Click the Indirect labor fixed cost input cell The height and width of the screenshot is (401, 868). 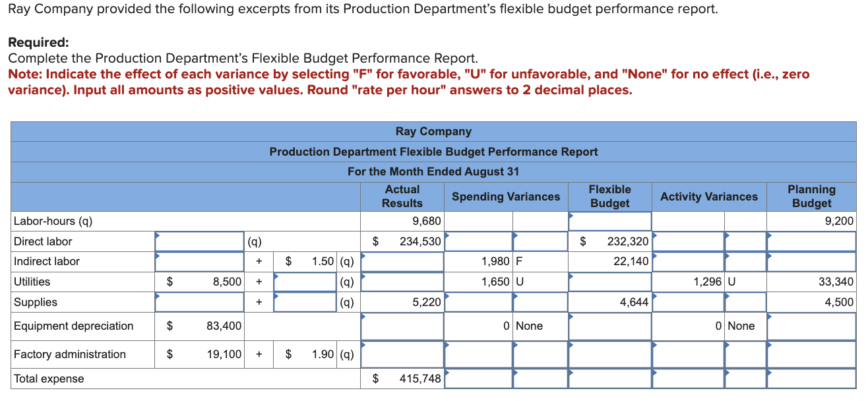point(198,261)
